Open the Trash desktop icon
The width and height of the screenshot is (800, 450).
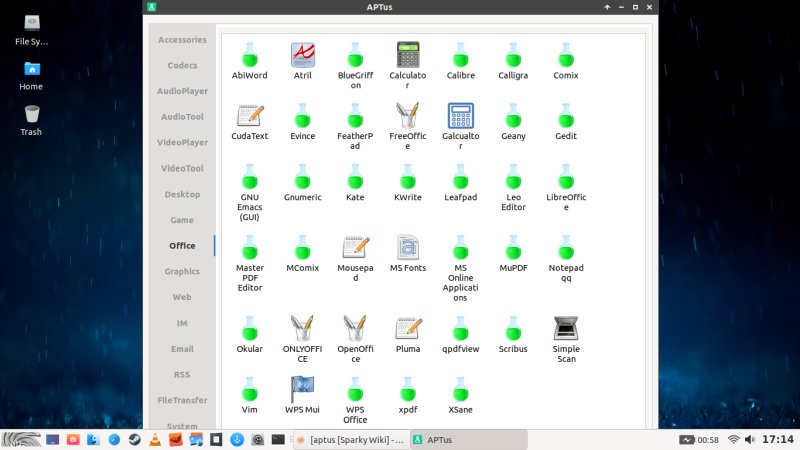pos(32,120)
